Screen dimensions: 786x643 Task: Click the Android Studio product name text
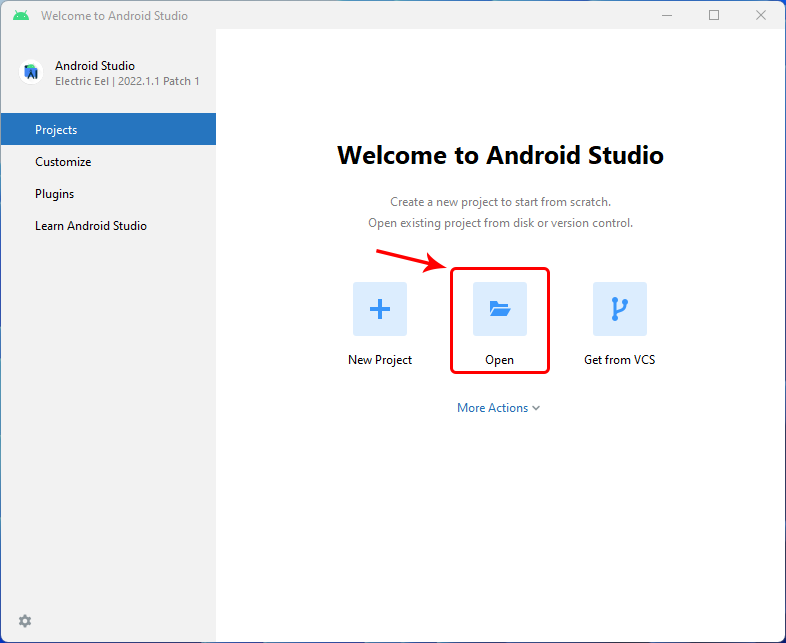coord(95,66)
